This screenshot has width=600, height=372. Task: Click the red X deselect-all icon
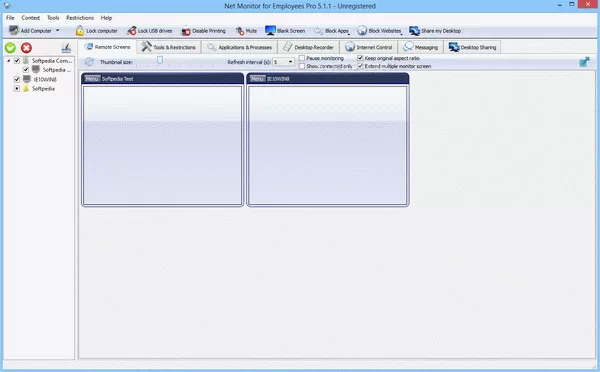(26, 48)
